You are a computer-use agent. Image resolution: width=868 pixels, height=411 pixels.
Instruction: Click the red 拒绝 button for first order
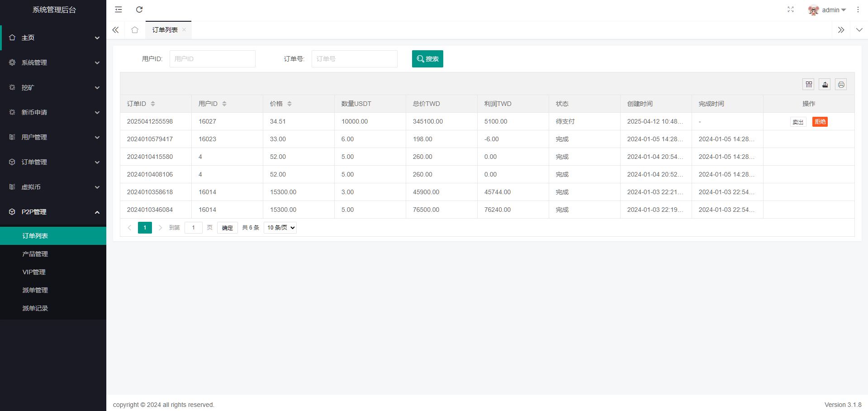click(820, 122)
